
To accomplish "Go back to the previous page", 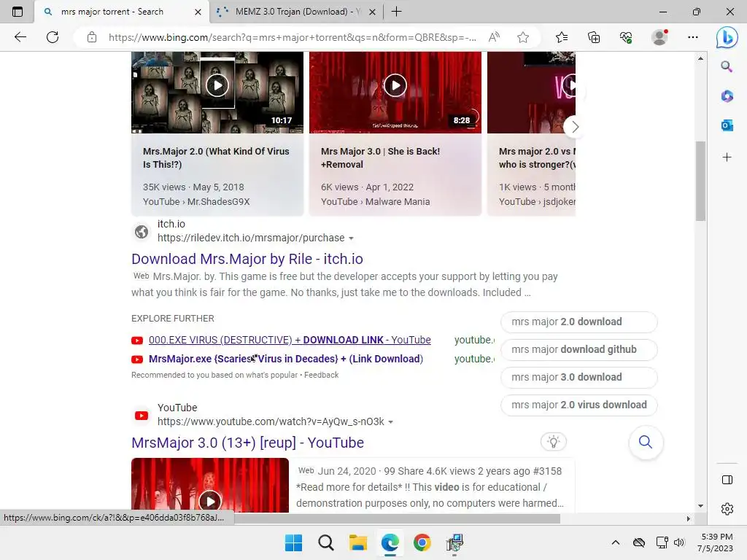I will pyautogui.click(x=20, y=37).
